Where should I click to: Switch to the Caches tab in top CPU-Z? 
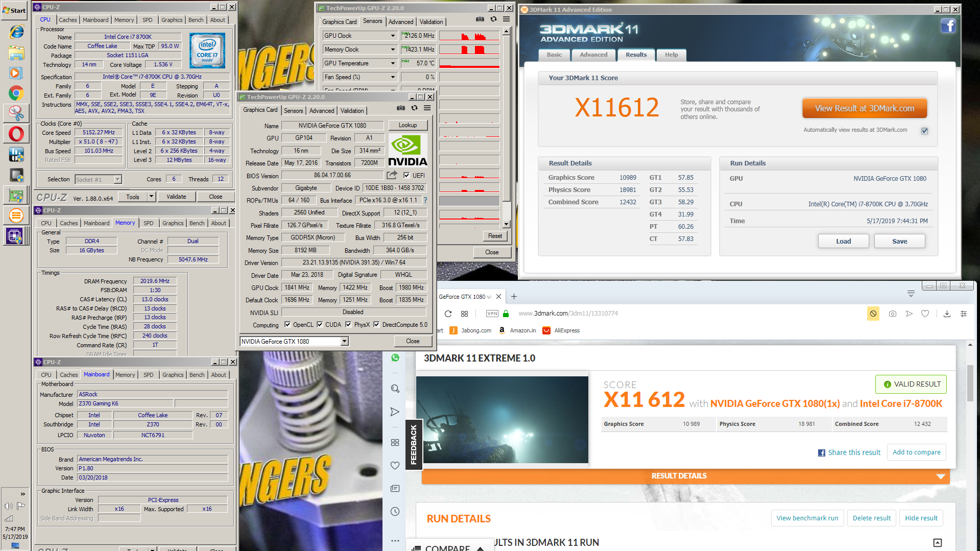(x=67, y=20)
